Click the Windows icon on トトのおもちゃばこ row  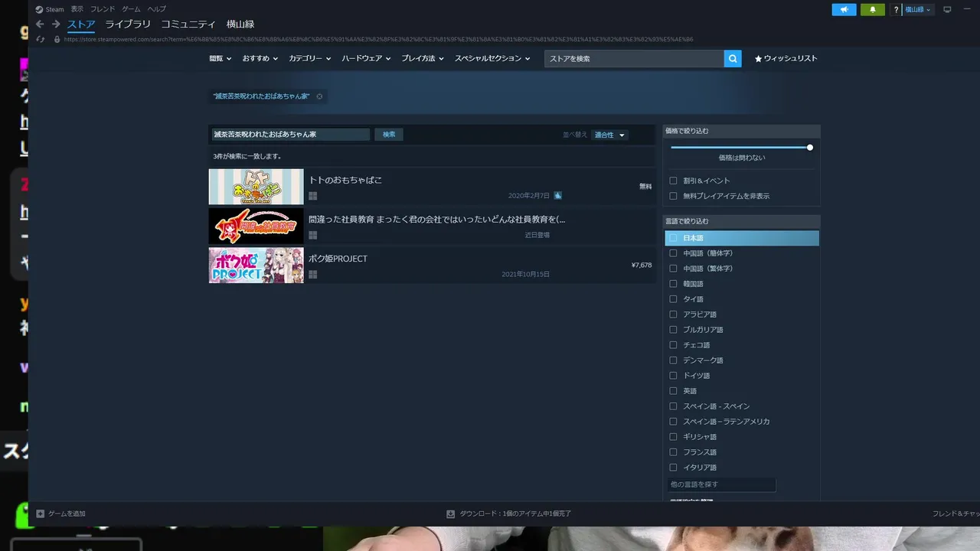click(x=313, y=196)
